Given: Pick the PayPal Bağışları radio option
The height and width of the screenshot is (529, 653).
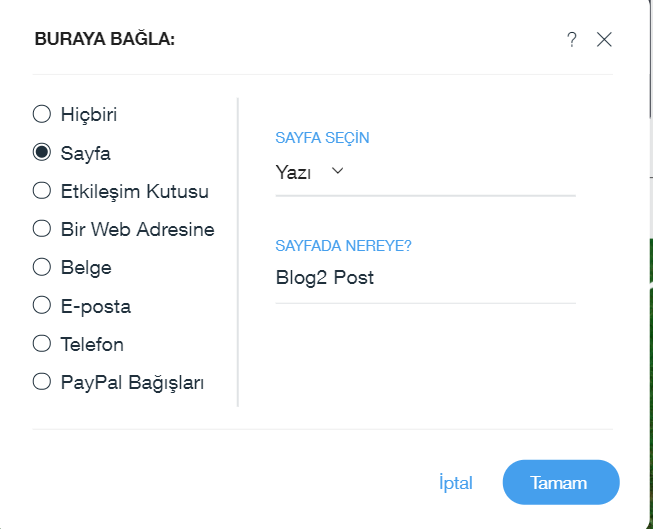Looking at the screenshot, I should 42,381.
